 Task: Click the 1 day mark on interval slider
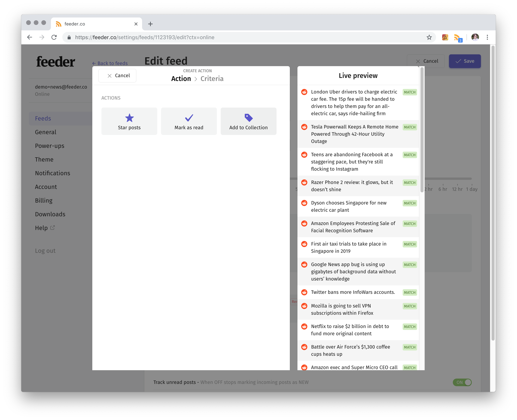472,189
